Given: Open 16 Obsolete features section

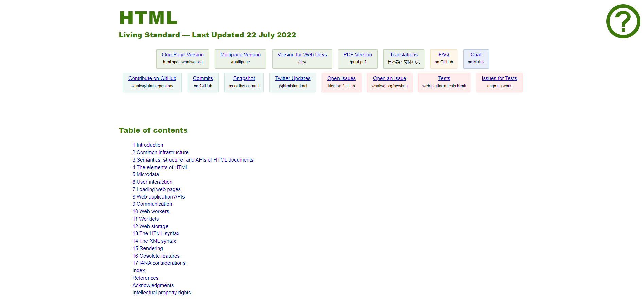Looking at the screenshot, I should (x=156, y=256).
